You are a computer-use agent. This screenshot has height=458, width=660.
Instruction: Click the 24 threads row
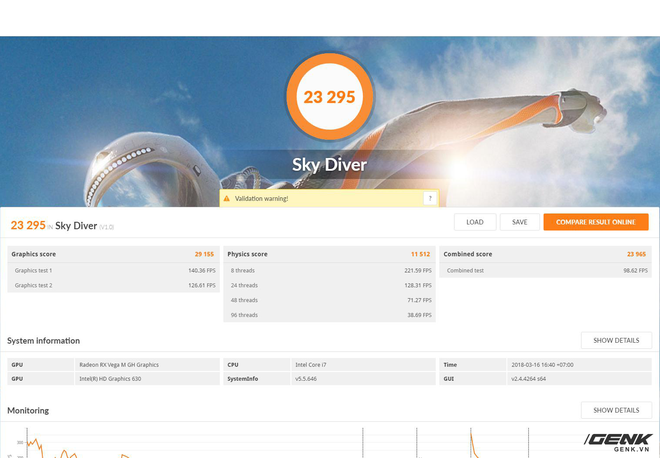pyautogui.click(x=330, y=285)
